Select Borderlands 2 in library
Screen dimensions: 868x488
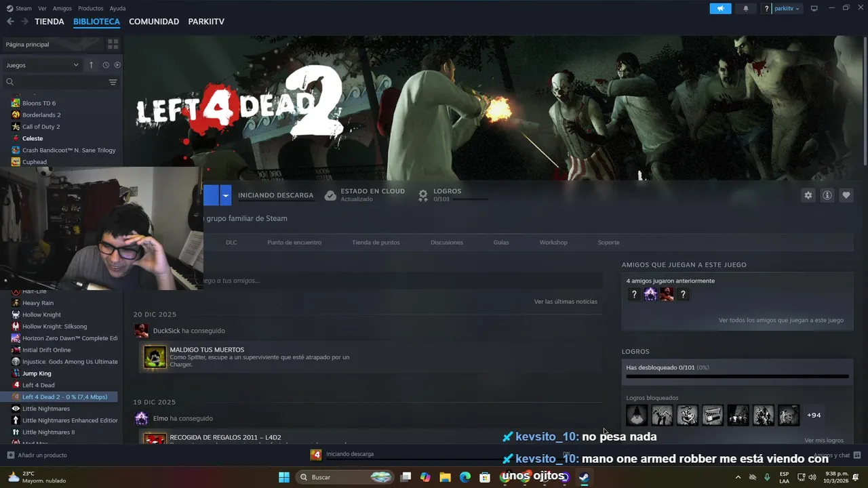pyautogui.click(x=41, y=115)
